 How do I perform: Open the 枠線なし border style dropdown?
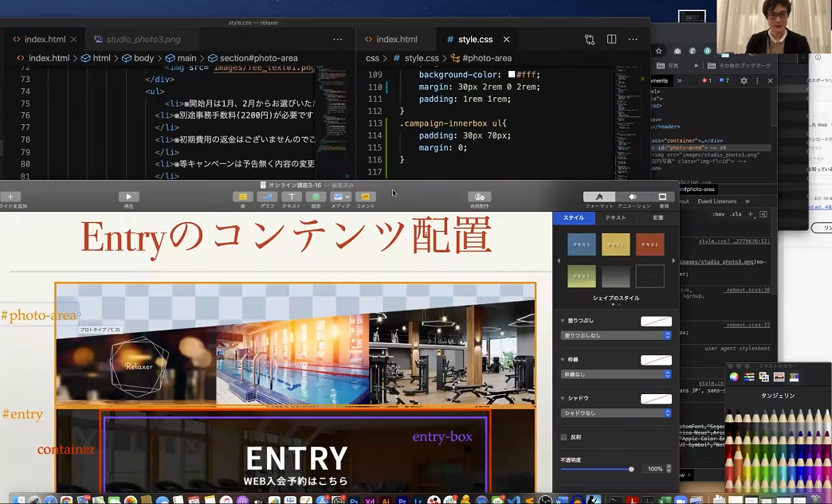[616, 374]
